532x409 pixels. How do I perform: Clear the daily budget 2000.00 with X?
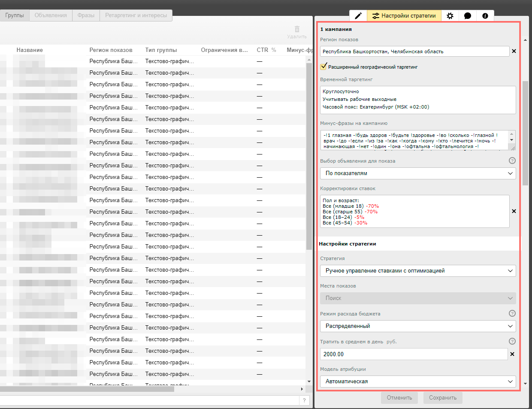click(512, 354)
